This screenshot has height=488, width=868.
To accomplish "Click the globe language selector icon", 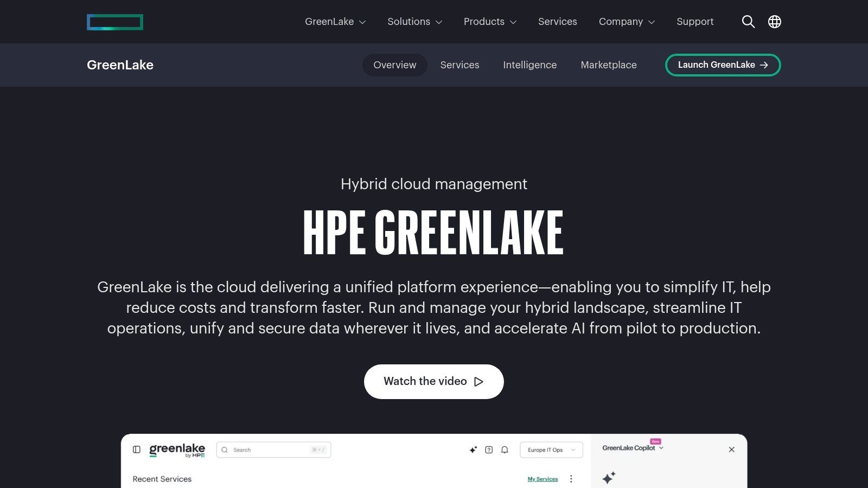I will click(775, 22).
